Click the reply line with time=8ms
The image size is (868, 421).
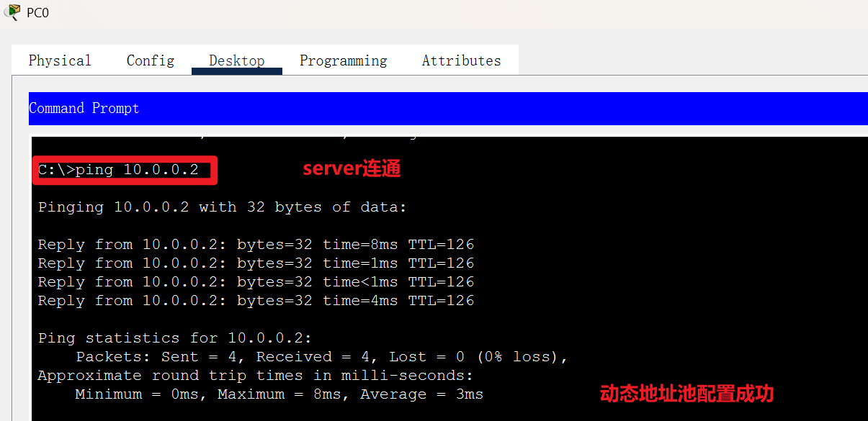(x=256, y=245)
